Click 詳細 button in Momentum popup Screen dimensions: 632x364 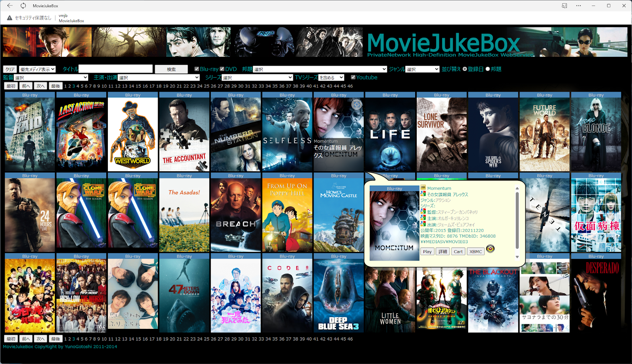coord(443,251)
